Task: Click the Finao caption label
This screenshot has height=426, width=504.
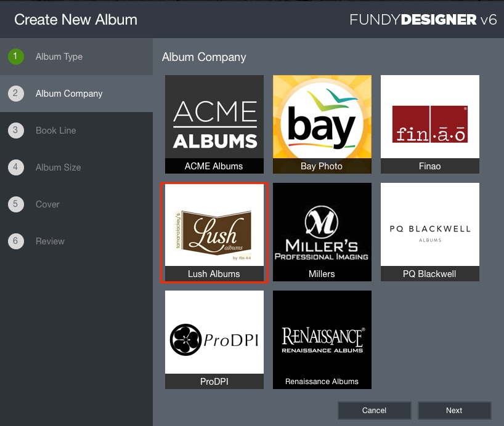Action: [x=429, y=166]
